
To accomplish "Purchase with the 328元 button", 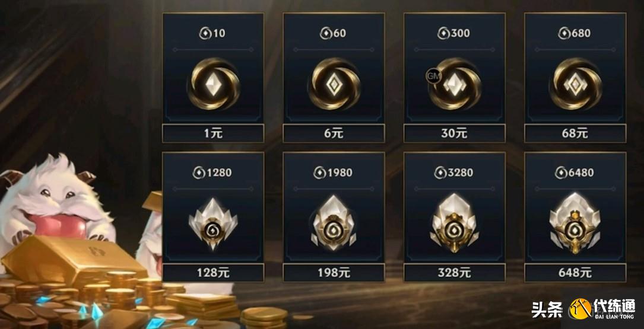I will click(455, 273).
